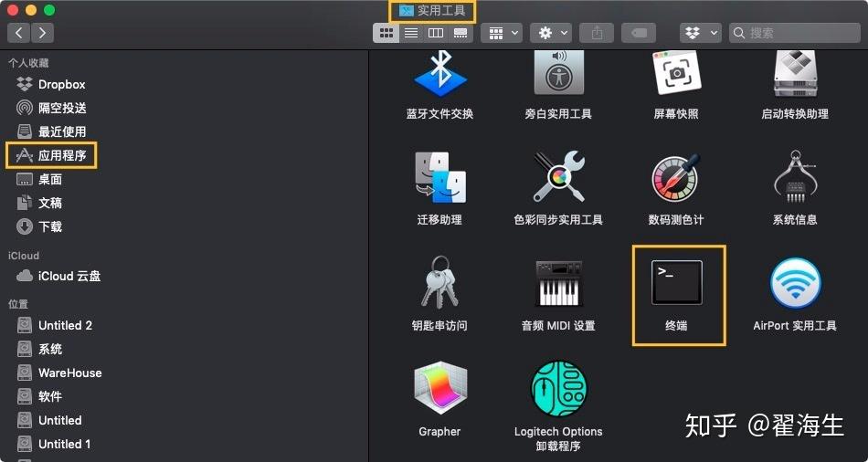The image size is (868, 462).
Task: Open Migration Assistant (迁移助理) icon
Action: tap(440, 177)
